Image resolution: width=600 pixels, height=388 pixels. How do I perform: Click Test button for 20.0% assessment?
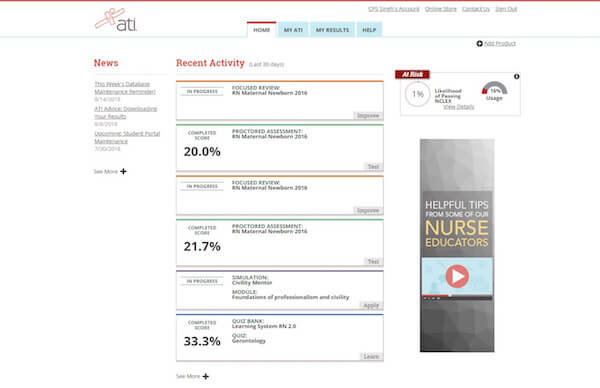pos(373,167)
